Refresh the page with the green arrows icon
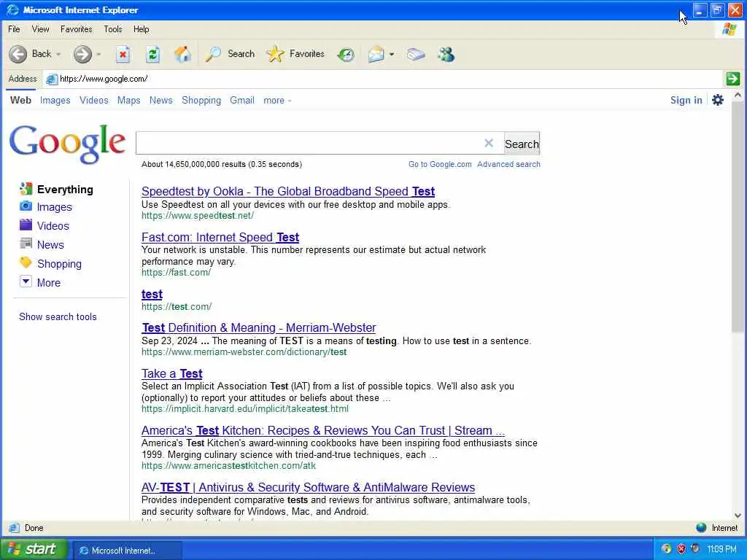Screen dimensions: 747x560 point(152,54)
